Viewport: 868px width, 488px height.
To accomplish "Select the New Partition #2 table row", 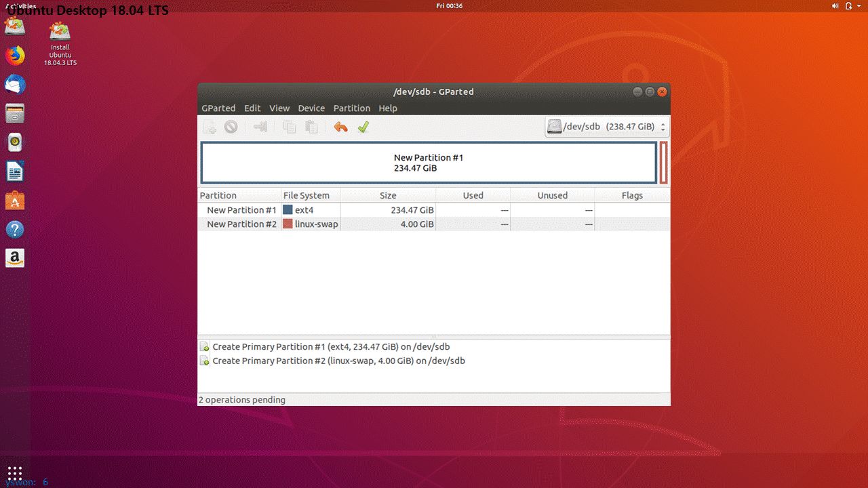I will pyautogui.click(x=434, y=224).
